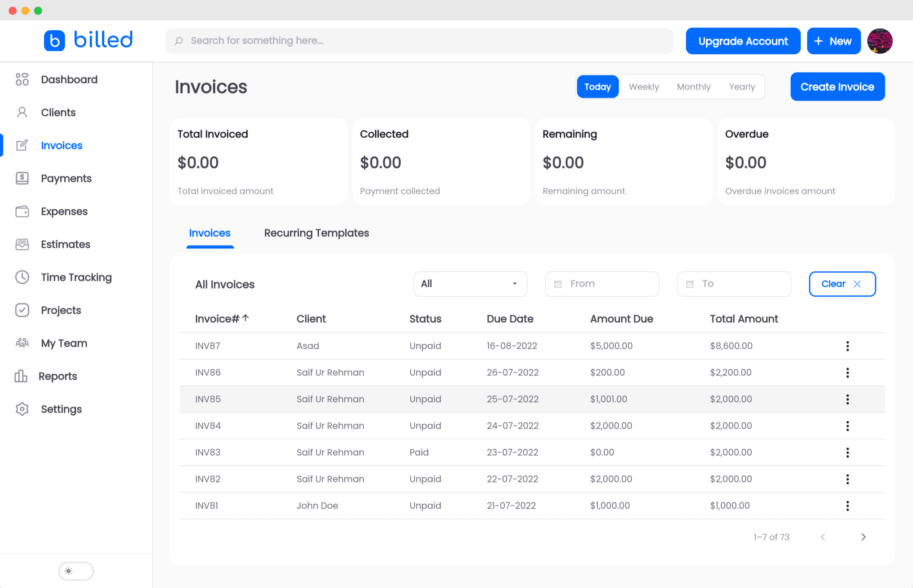Switch the time filter to Yearly
Screen dimensions: 913x588
pos(742,86)
